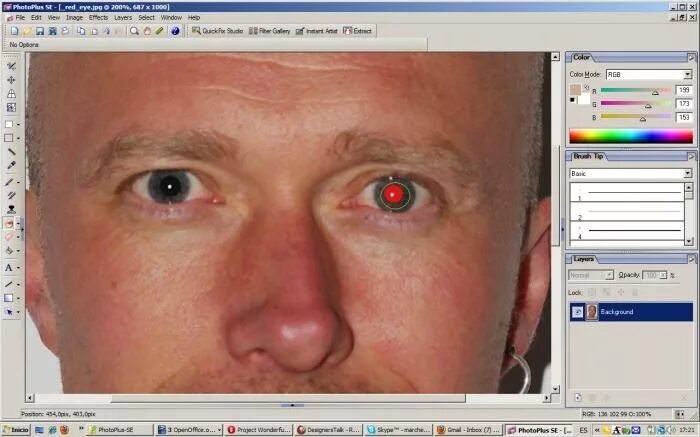
Task: Select the Eraser tool
Action: click(9, 237)
